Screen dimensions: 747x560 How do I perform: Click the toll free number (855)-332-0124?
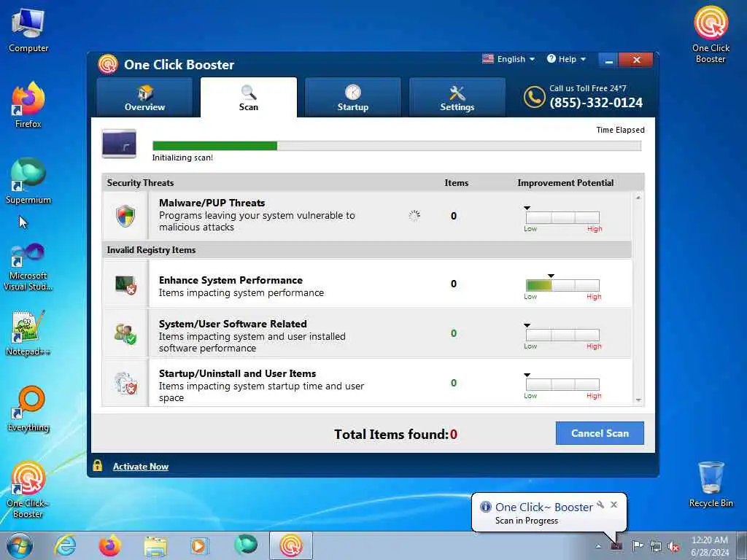click(596, 102)
